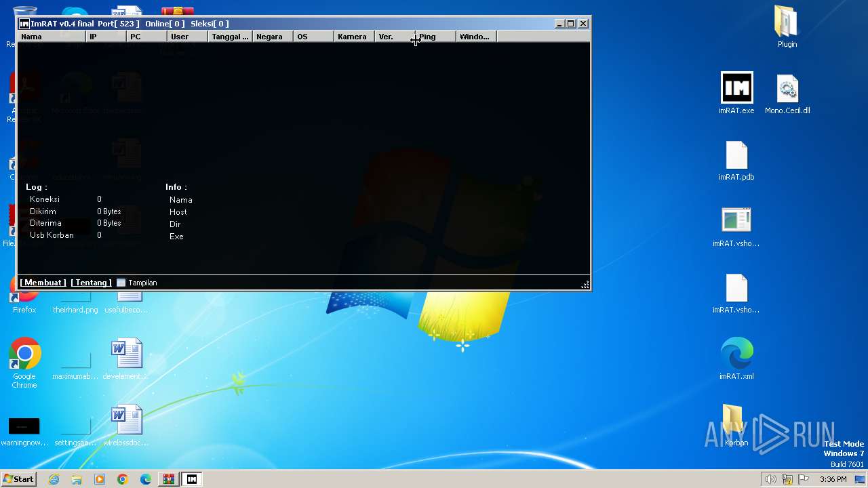Open the [Tentang] about link
Viewport: 868px width, 488px height.
(92, 283)
